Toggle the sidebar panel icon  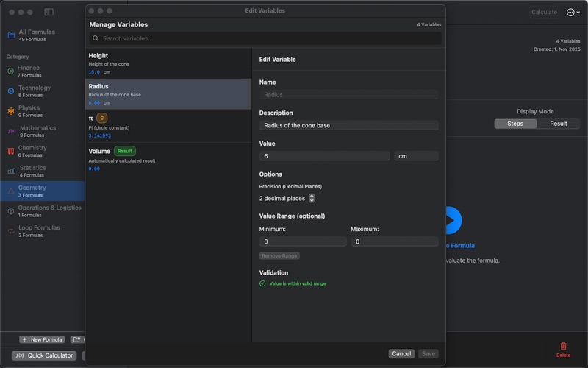(49, 12)
